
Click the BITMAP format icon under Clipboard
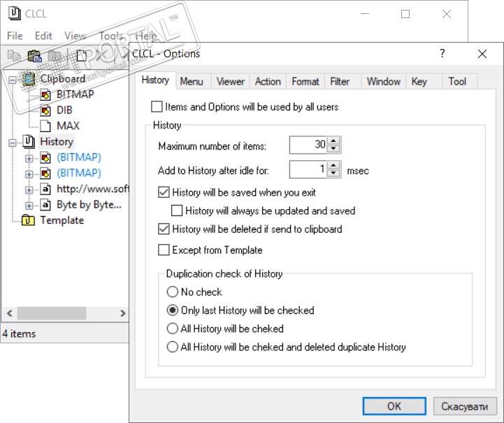(45, 95)
